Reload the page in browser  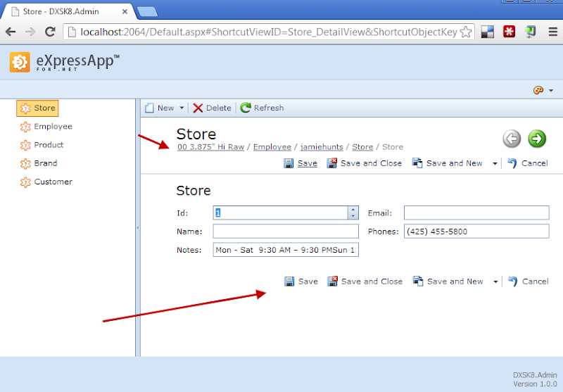50,32
